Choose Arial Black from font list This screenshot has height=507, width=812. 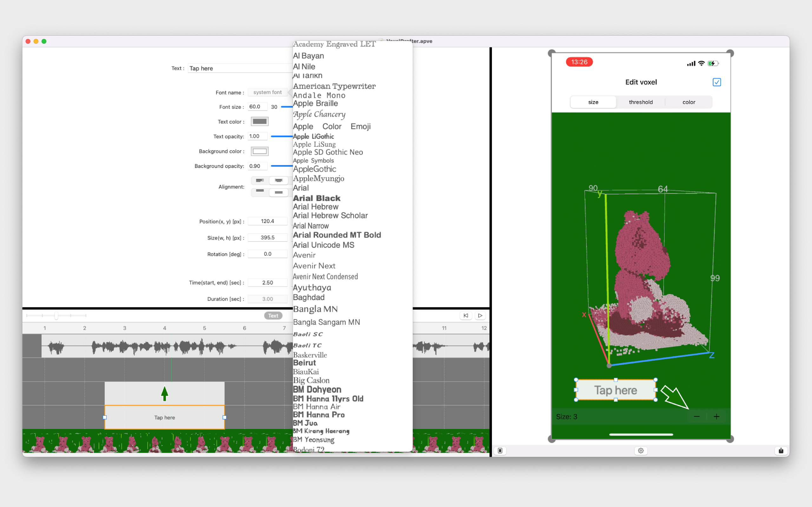pos(317,198)
